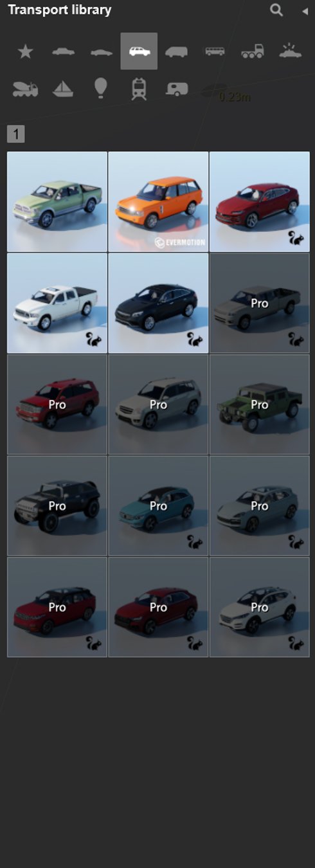Choose the Pro military green Humvee thumbnail
315x868 pixels.
tap(260, 404)
